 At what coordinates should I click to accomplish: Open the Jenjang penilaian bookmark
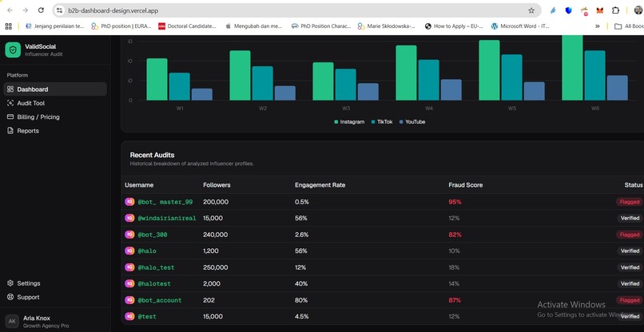coord(54,26)
